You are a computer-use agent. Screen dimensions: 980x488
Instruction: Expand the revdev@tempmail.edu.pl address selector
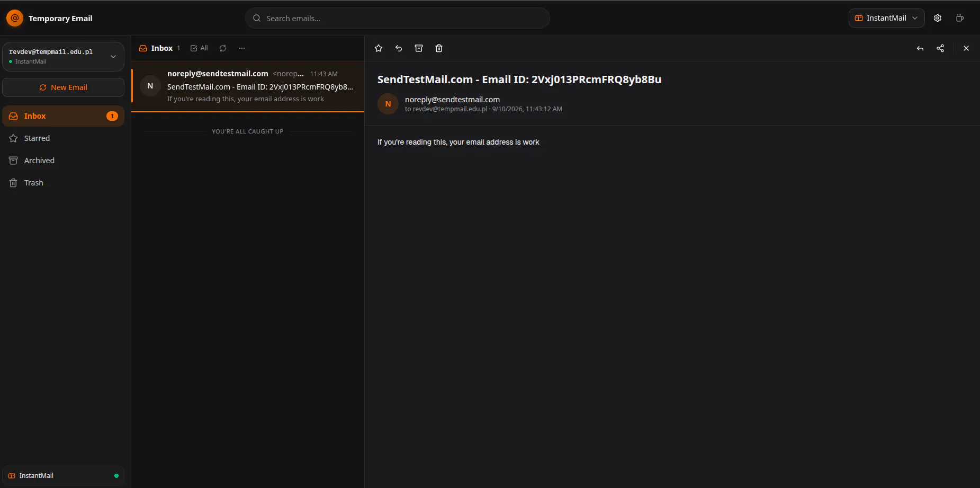pyautogui.click(x=63, y=56)
